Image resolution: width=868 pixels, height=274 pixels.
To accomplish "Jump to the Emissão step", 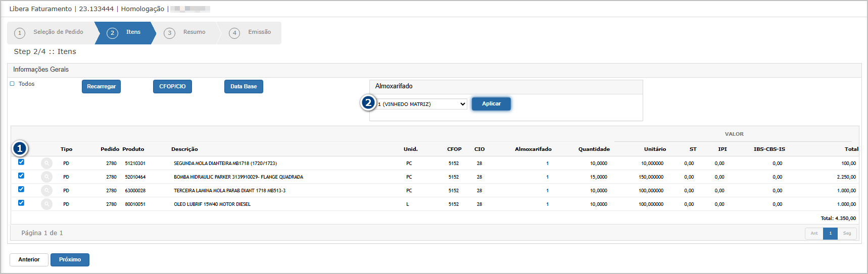I will pyautogui.click(x=251, y=33).
